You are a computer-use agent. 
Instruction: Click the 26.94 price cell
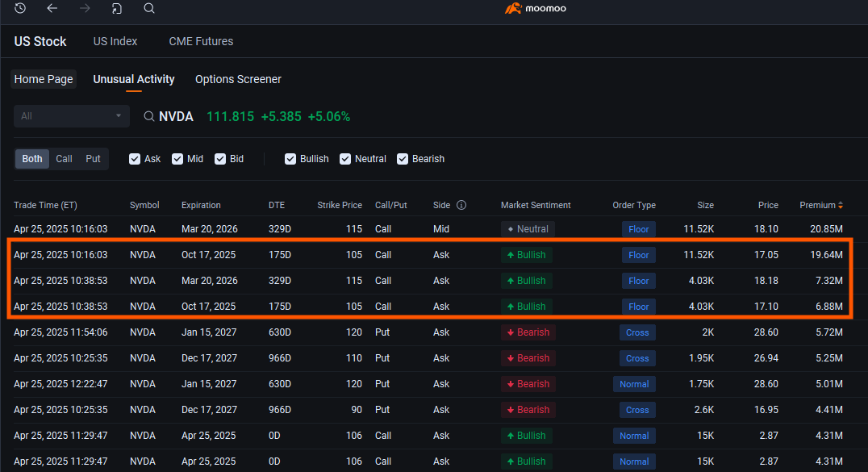pos(766,358)
